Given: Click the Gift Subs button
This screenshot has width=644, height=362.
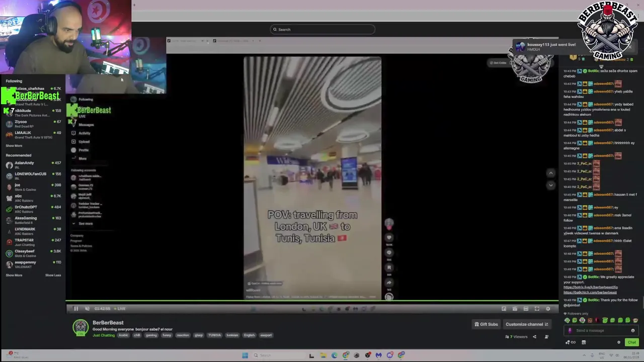Looking at the screenshot, I should [486, 324].
